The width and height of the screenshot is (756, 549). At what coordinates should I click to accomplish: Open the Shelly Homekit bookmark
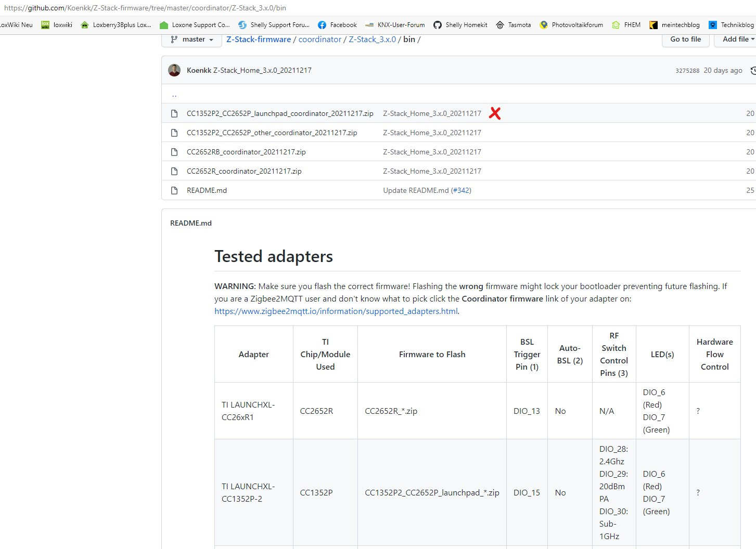pos(460,25)
